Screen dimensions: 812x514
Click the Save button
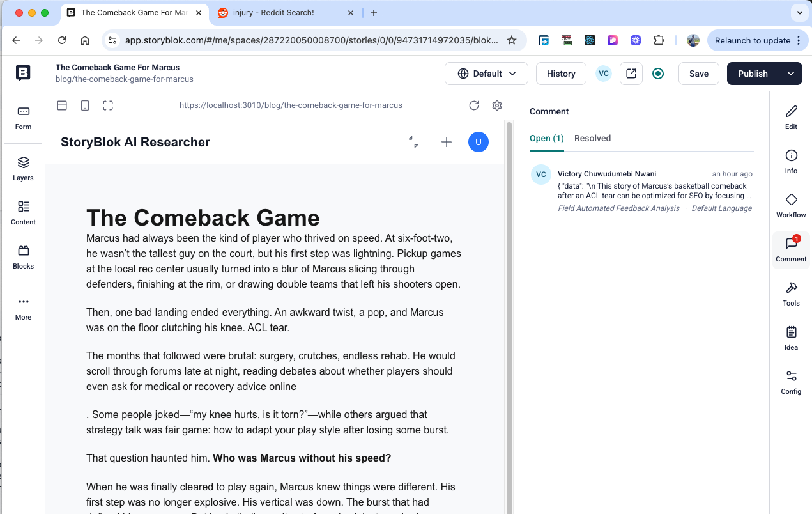[699, 74]
